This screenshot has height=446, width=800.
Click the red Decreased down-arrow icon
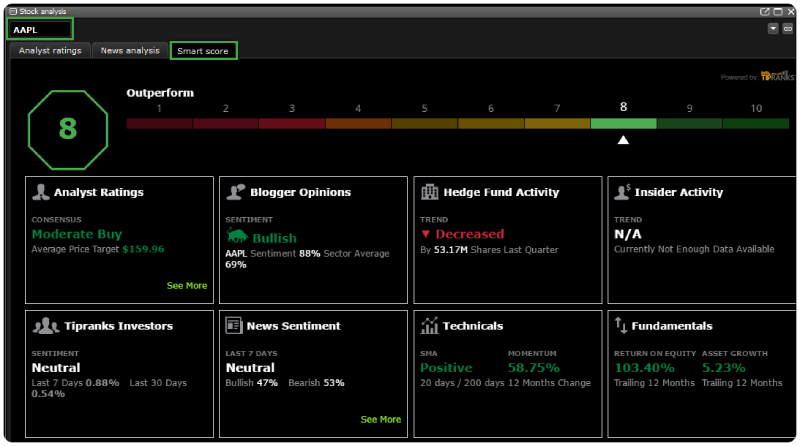click(426, 234)
